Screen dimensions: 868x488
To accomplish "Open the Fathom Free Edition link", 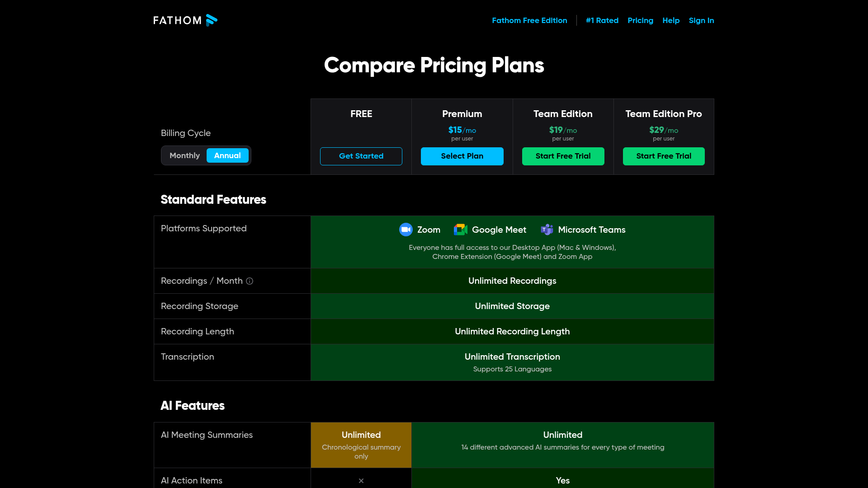I will pyautogui.click(x=529, y=20).
